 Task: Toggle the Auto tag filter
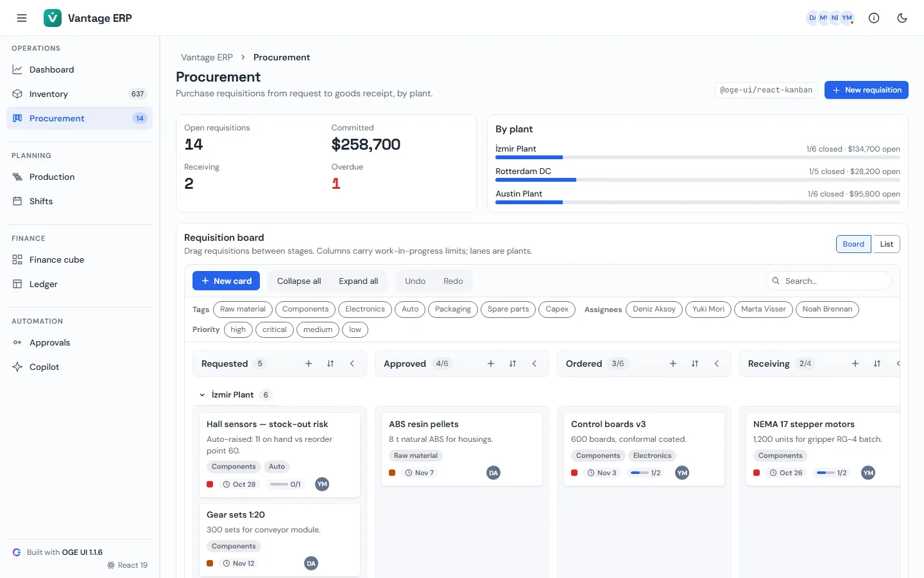410,309
